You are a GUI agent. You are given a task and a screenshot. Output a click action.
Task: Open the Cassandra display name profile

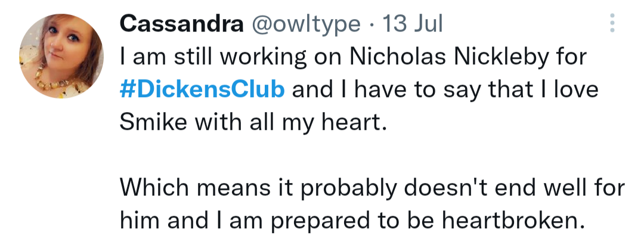click(181, 24)
